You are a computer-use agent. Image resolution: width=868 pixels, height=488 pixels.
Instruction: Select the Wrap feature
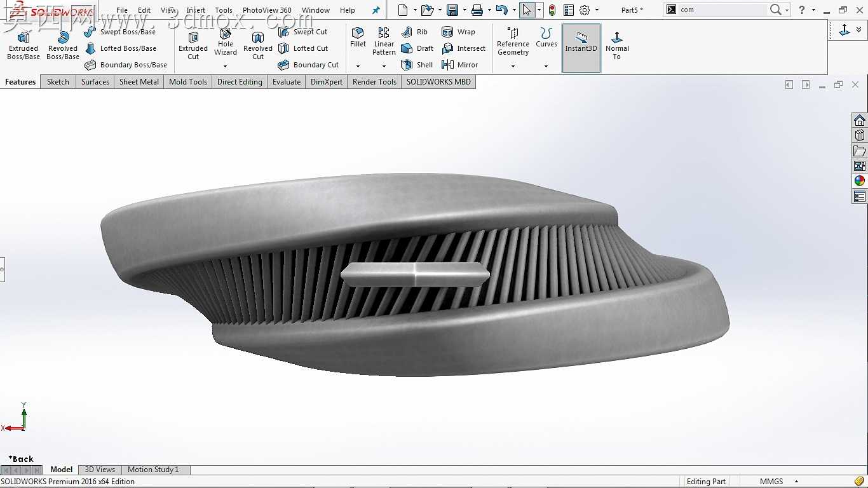tap(458, 32)
